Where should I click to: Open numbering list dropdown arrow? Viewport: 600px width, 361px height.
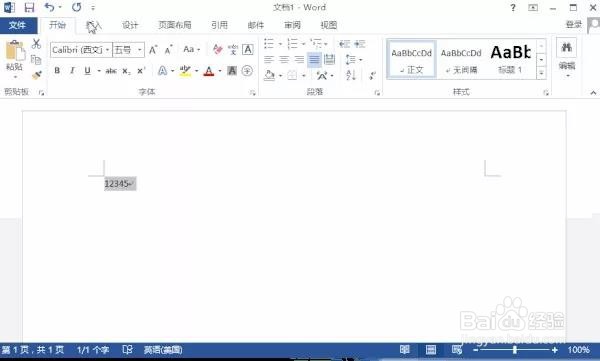303,44
